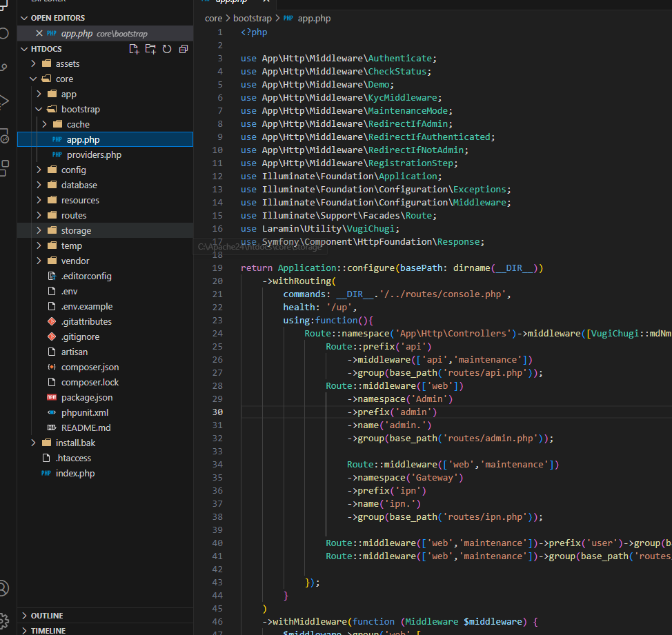Image resolution: width=672 pixels, height=635 pixels.
Task: Click the PHP icon beside providers.php
Action: pos(57,155)
